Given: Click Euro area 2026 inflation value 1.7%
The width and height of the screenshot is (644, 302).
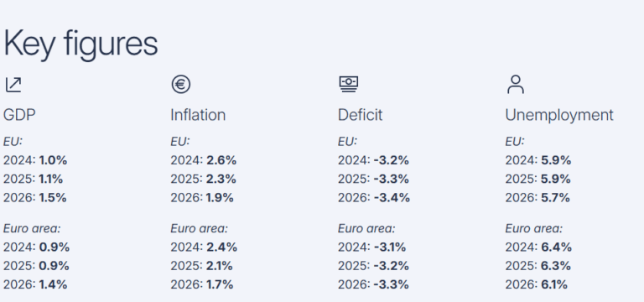Looking at the screenshot, I should coord(220,284).
